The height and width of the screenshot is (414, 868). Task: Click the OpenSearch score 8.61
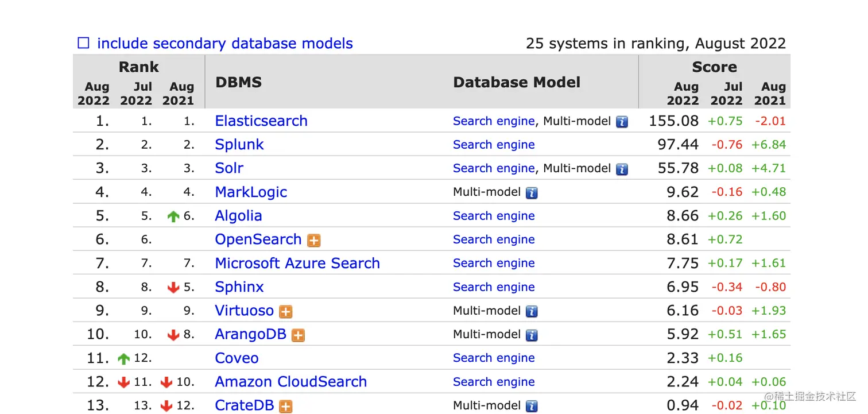pos(683,239)
